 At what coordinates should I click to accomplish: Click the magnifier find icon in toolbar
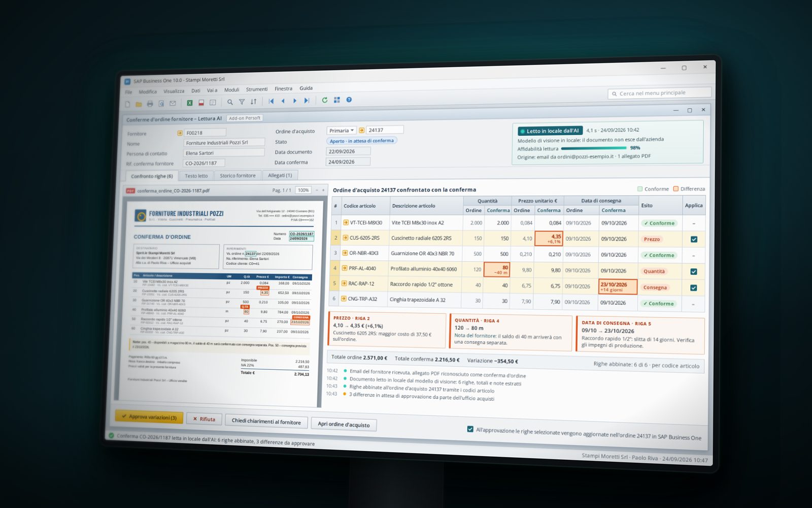pyautogui.click(x=230, y=102)
